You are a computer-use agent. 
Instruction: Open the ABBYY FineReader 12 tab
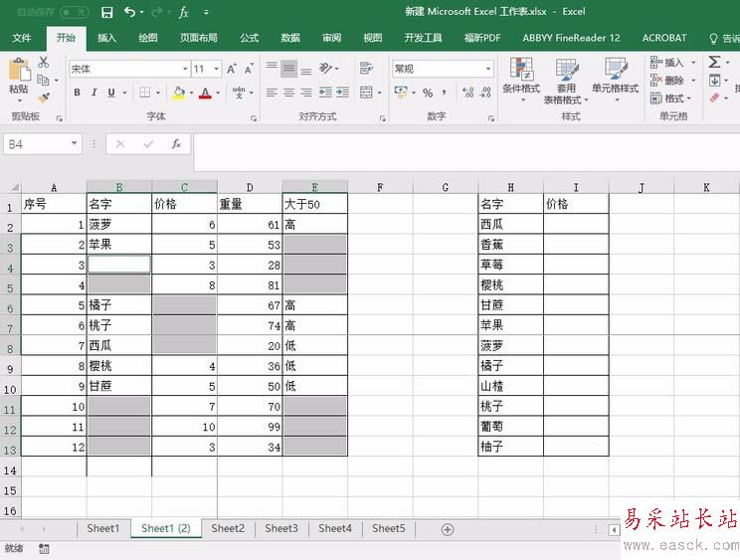point(571,38)
